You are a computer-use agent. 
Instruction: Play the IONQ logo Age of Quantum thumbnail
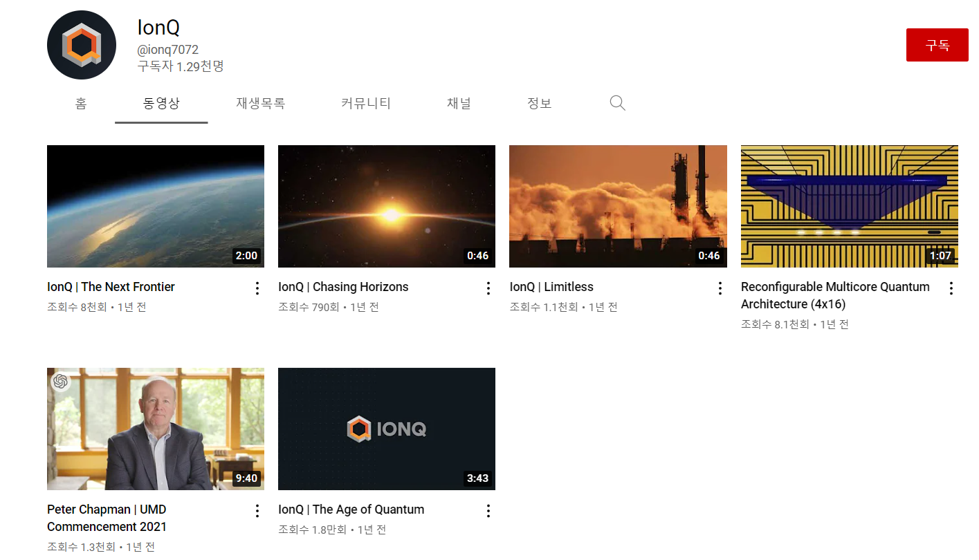coord(387,429)
